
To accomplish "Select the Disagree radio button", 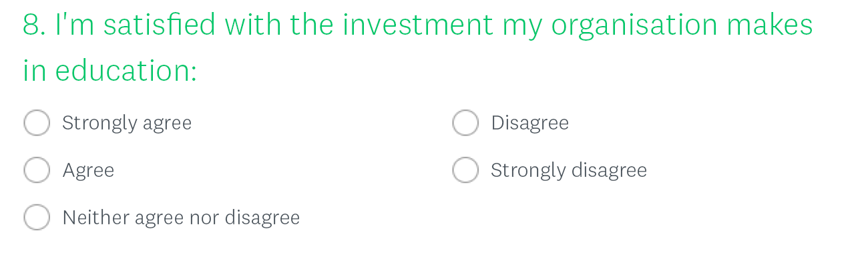I will point(465,123).
